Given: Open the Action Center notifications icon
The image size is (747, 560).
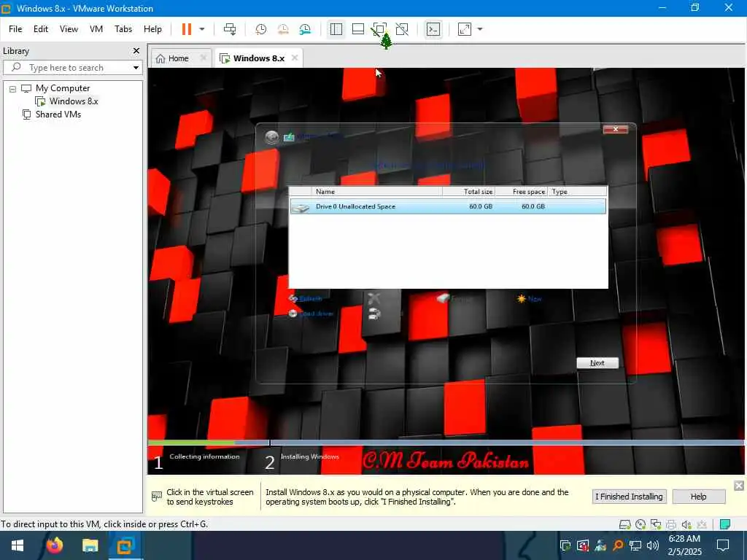Looking at the screenshot, I should (x=723, y=545).
